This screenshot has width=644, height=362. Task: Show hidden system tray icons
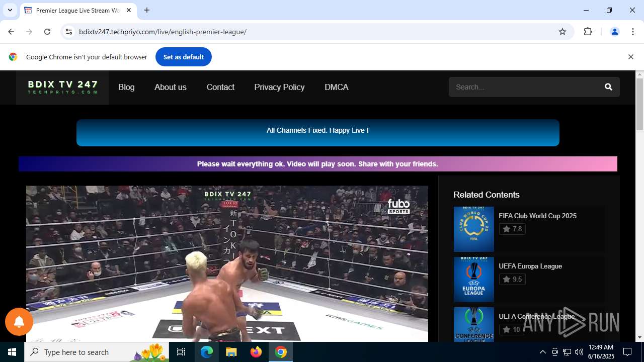coord(542,352)
